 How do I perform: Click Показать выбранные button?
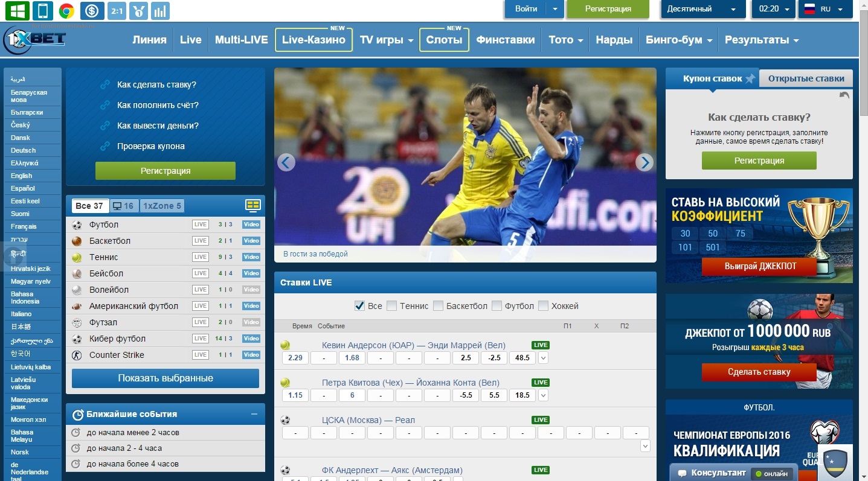click(x=166, y=378)
